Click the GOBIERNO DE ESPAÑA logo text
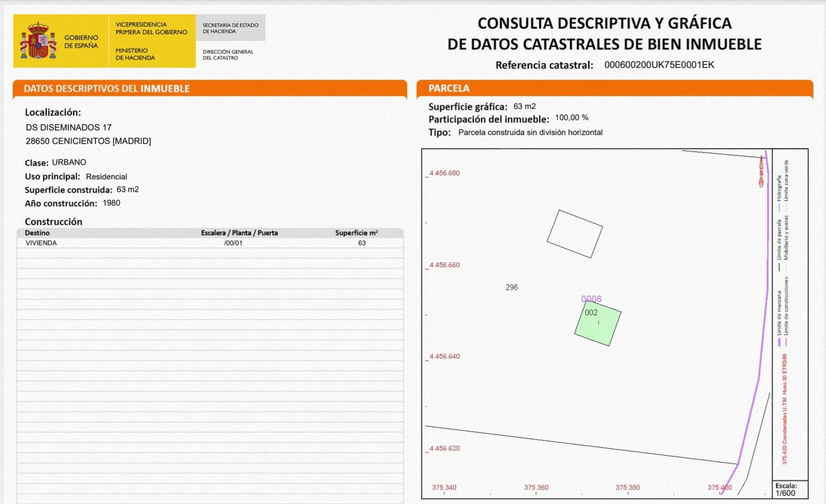The image size is (826, 504). click(81, 42)
